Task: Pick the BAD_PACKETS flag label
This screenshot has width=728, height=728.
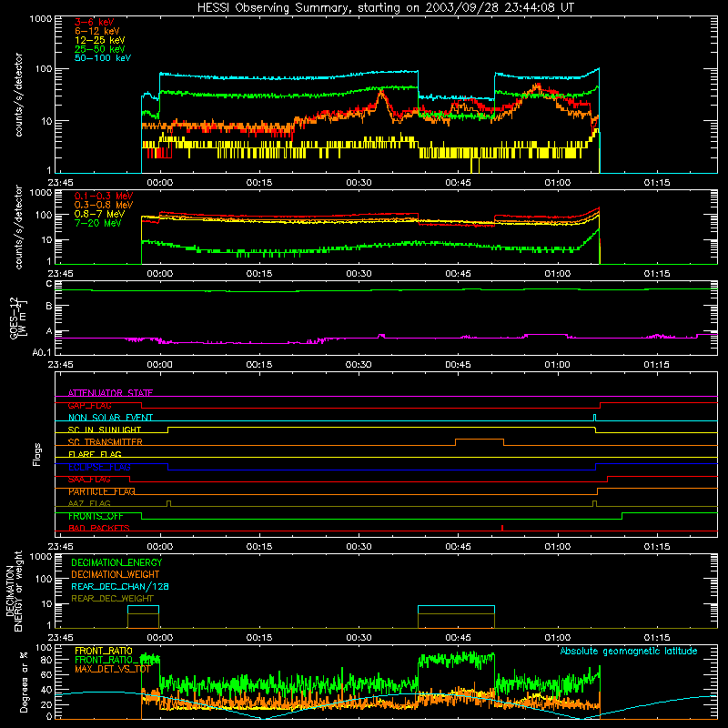Action: click(99, 528)
